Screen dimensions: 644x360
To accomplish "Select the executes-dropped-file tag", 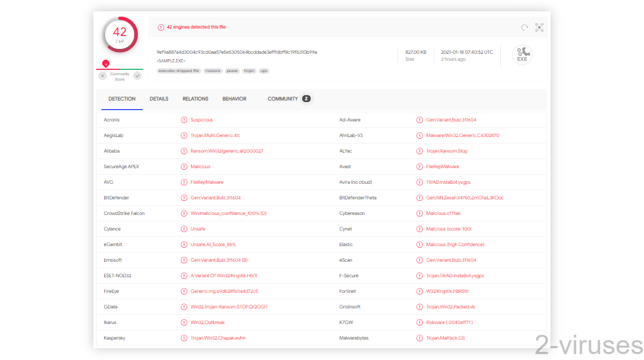I will 179,70.
